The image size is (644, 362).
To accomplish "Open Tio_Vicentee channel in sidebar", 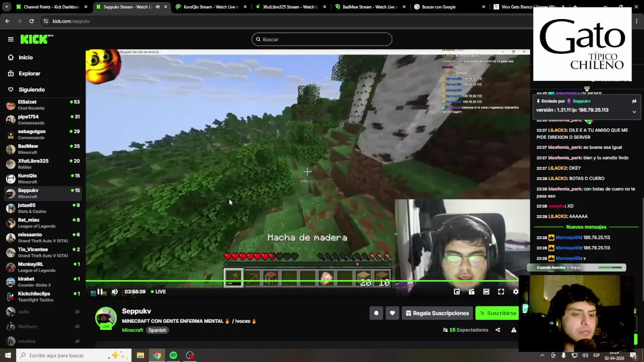I will point(43,252).
